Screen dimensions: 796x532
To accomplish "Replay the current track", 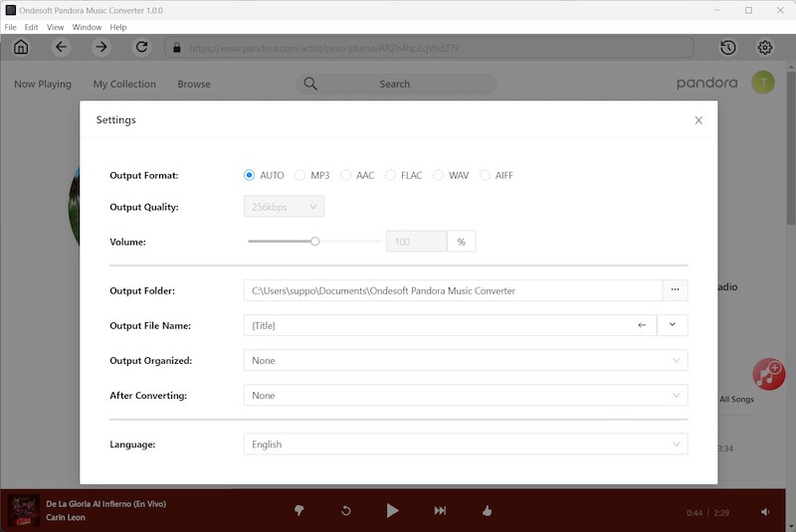I will click(345, 511).
